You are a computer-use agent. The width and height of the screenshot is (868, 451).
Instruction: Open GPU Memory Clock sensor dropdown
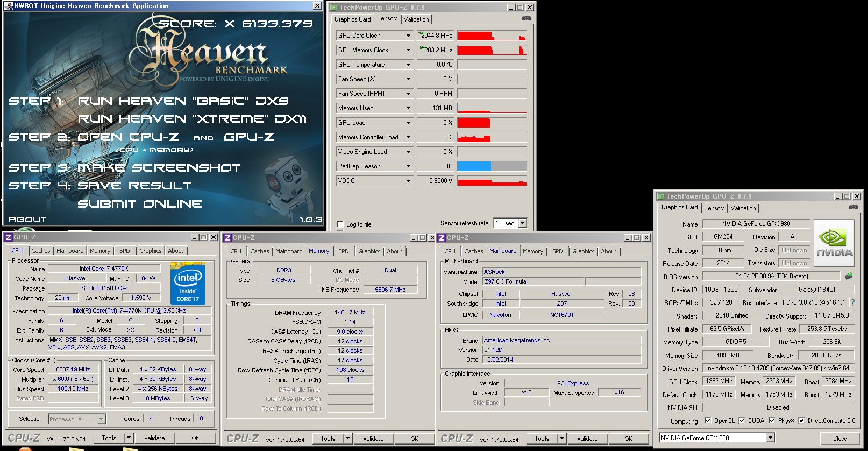tap(408, 50)
